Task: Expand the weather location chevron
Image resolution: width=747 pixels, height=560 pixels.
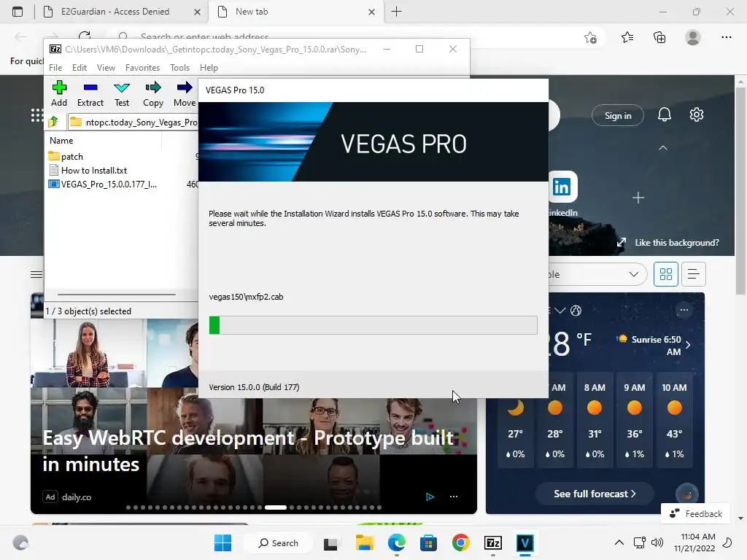Action: coord(560,311)
